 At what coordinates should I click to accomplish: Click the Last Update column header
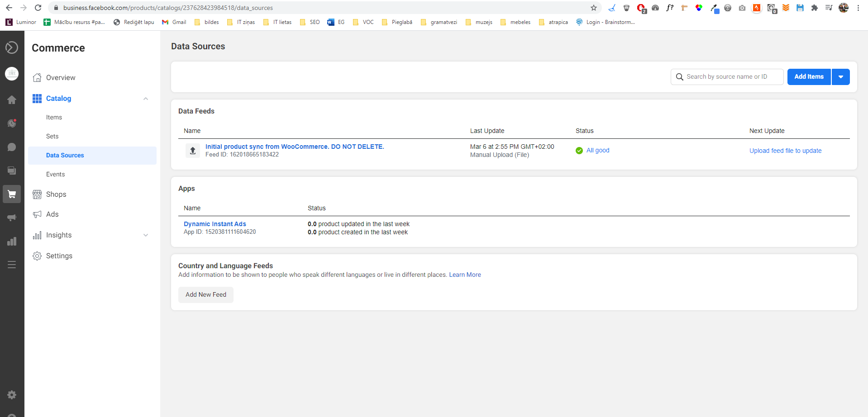(487, 131)
